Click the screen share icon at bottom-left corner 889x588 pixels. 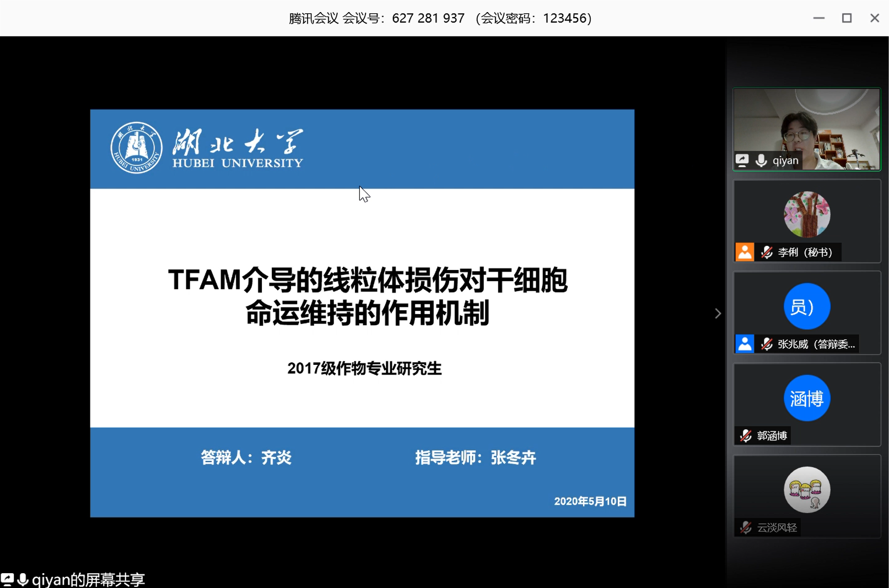click(x=7, y=579)
